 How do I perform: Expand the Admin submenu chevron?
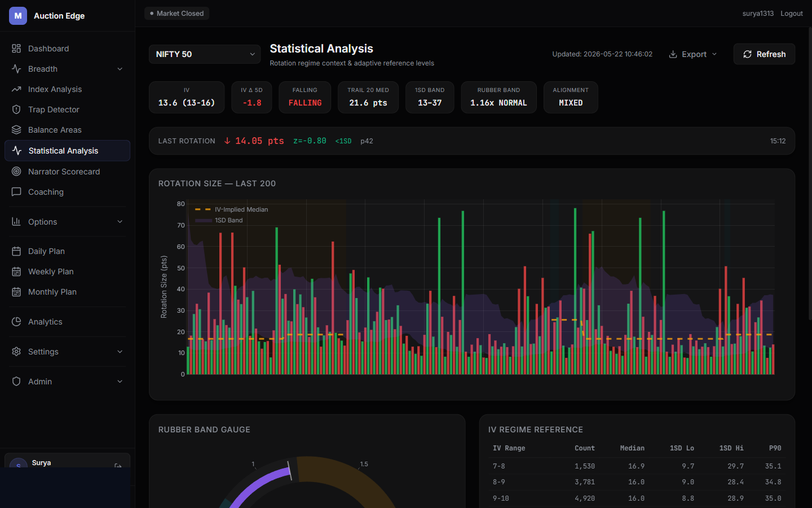pos(120,382)
